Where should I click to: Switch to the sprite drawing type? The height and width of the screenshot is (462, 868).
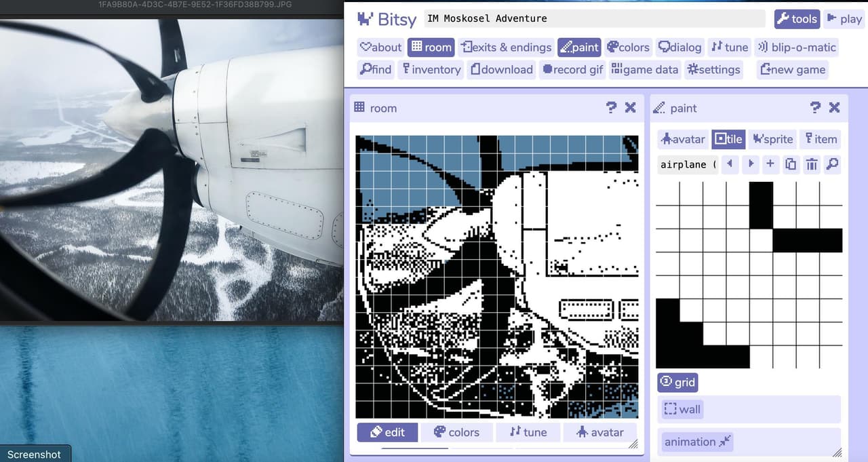tap(772, 139)
